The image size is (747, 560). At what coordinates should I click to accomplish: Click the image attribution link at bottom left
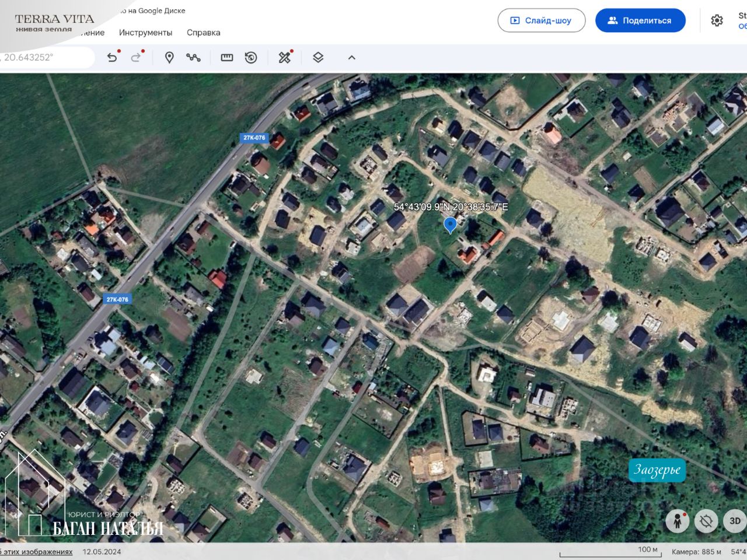[36, 551]
